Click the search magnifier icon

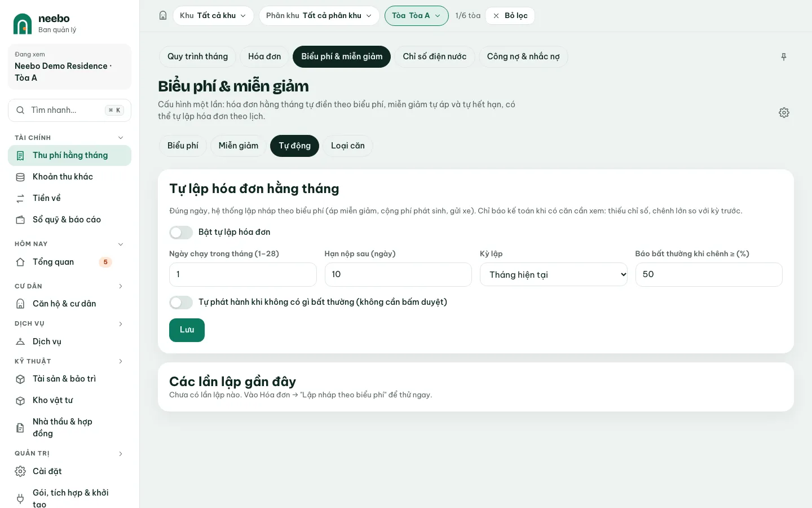tap(20, 110)
